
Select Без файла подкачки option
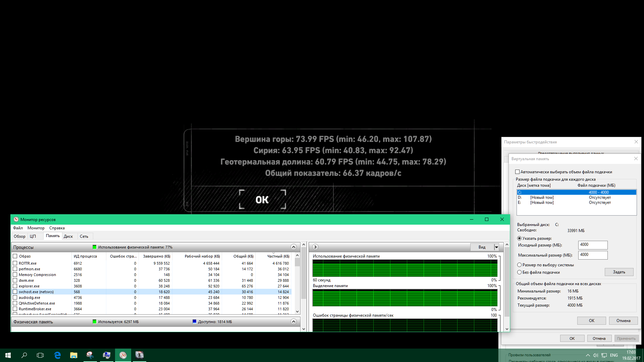point(520,272)
